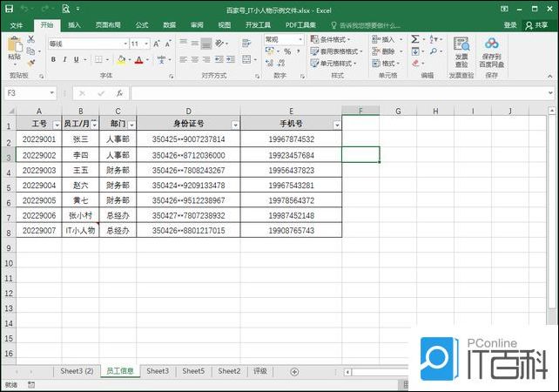Screen dimensions: 559x392
Task: Click the percent style icon
Action: [287, 51]
